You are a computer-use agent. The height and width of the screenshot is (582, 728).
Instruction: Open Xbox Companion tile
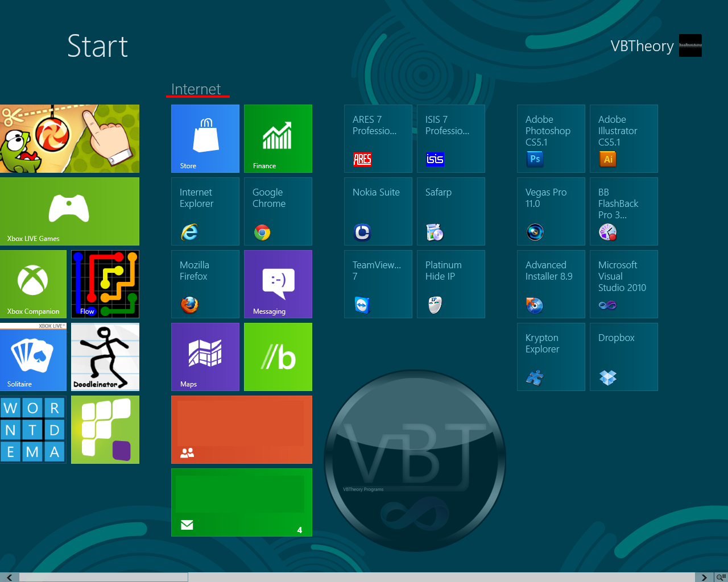tap(33, 284)
